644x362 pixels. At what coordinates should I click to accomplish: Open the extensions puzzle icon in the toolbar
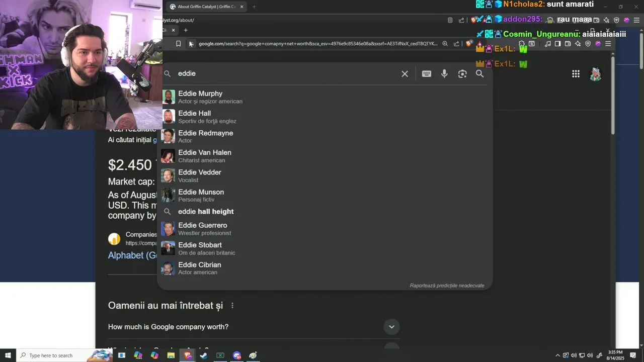pos(522,44)
